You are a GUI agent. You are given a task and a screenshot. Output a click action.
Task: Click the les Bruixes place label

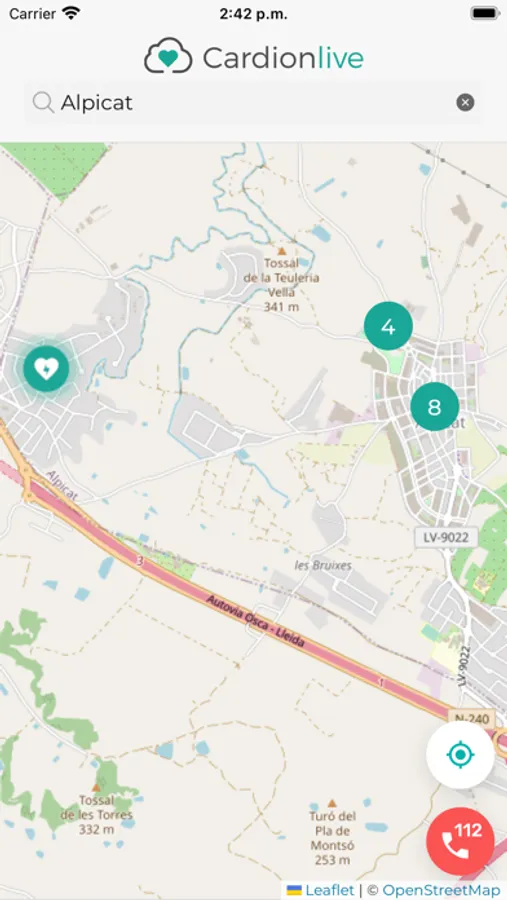pyautogui.click(x=323, y=565)
